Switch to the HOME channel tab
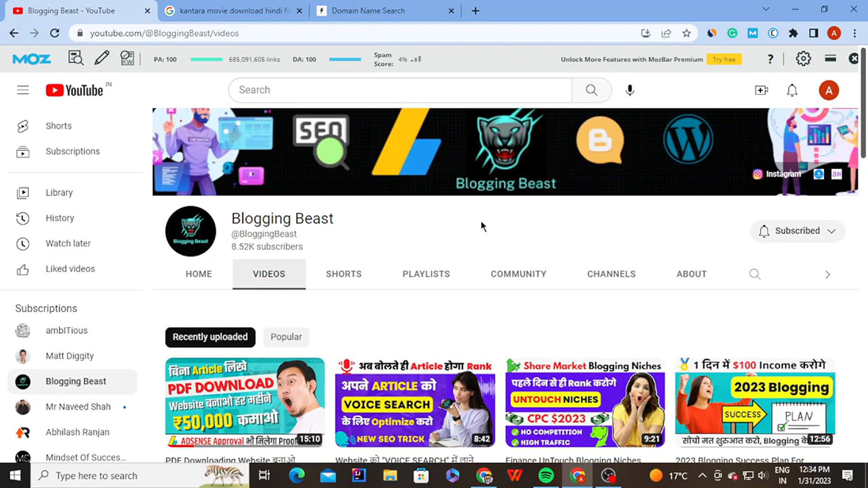The width and height of the screenshot is (868, 488). pos(198,274)
